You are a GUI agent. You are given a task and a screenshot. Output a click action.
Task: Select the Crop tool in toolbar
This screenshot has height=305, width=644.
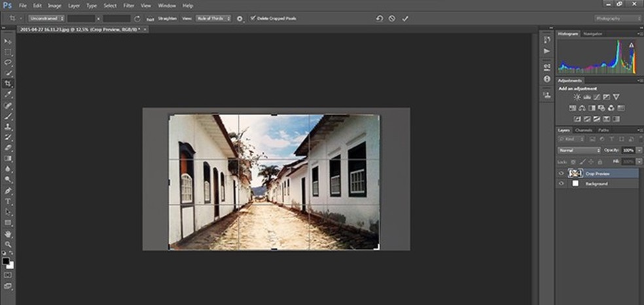pos(8,84)
